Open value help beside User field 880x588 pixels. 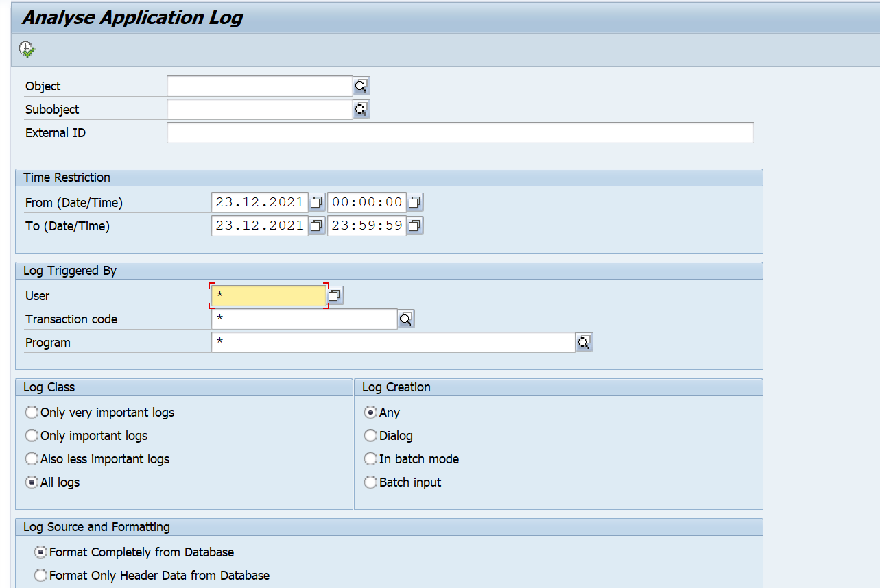(335, 295)
